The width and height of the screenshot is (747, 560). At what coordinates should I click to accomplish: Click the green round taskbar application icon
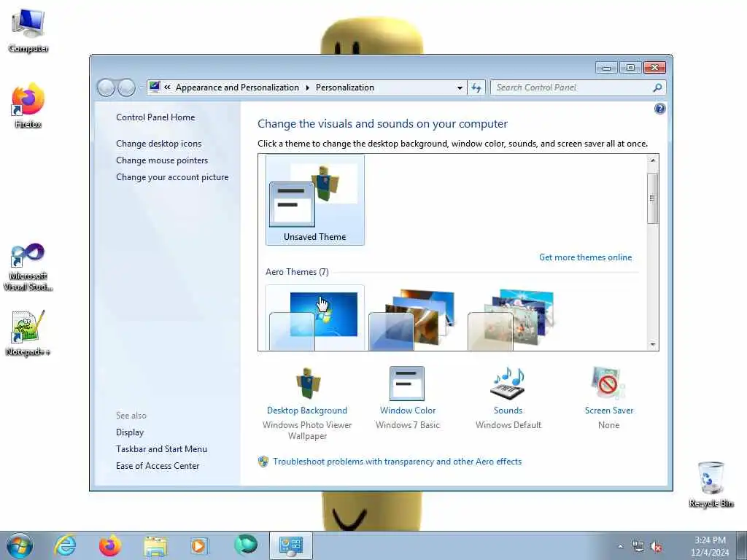[x=246, y=545]
